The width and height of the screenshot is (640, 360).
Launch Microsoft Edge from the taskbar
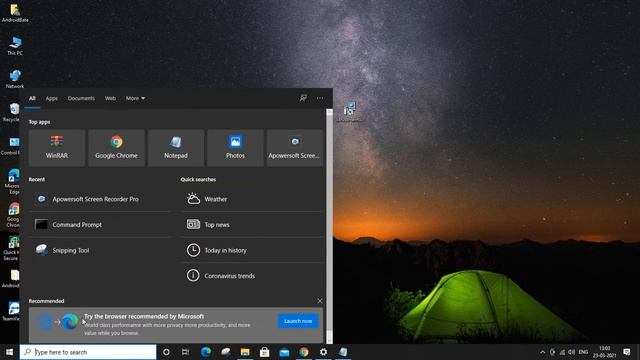(x=206, y=352)
